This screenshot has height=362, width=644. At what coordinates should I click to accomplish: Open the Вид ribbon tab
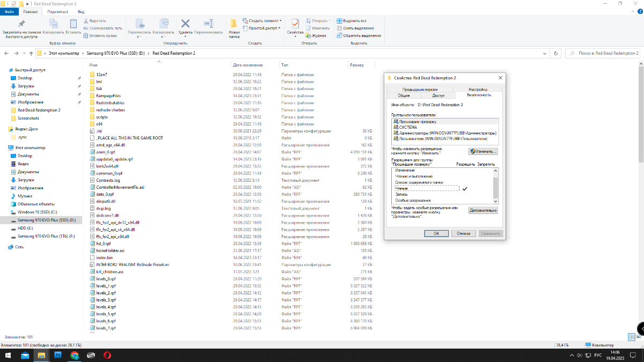click(x=80, y=11)
